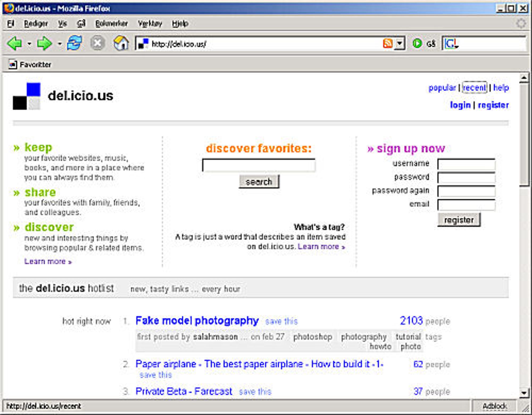Focus the email input field
The height and width of the screenshot is (415, 532).
467,205
